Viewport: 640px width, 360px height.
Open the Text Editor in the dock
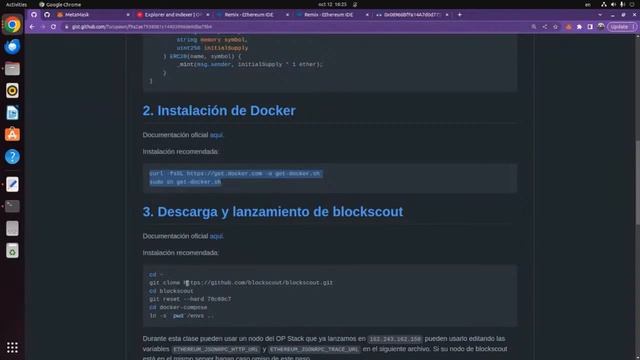tap(12, 184)
